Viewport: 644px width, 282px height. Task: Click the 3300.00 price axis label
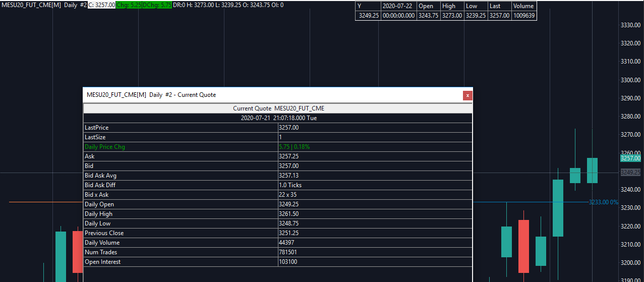[x=631, y=80]
